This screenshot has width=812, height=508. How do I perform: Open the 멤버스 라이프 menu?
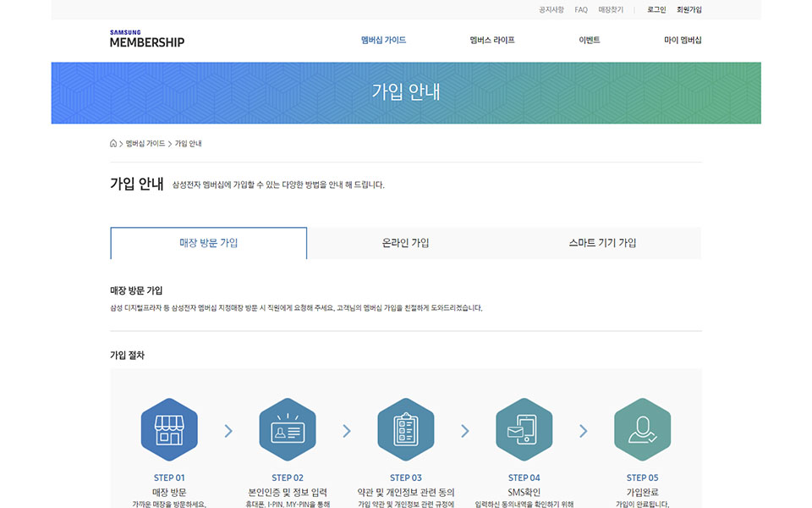492,40
